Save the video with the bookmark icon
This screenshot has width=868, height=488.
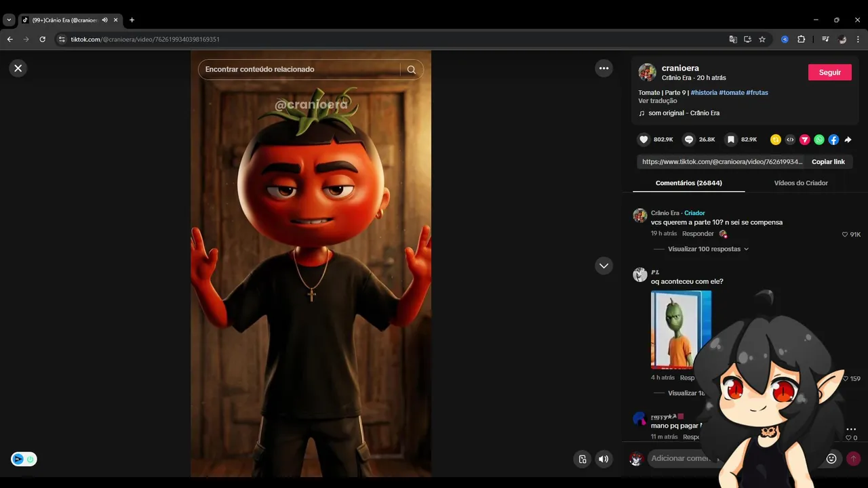tap(731, 140)
